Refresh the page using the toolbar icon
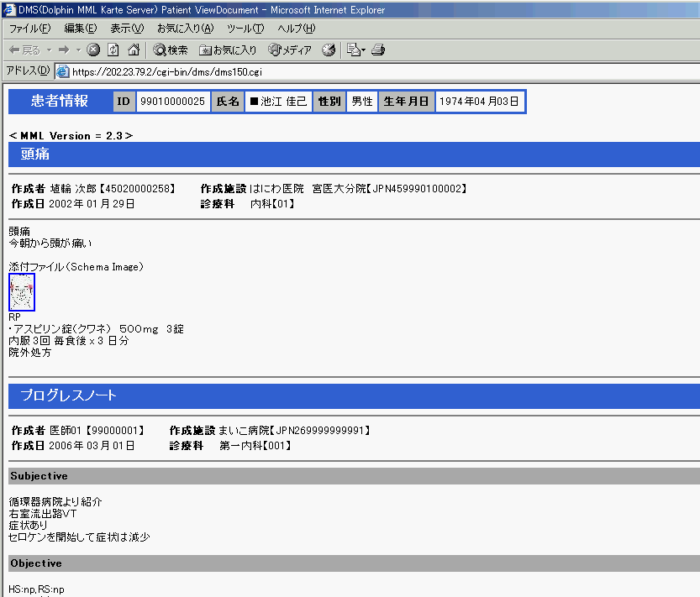The height and width of the screenshot is (597, 700). pyautogui.click(x=113, y=50)
